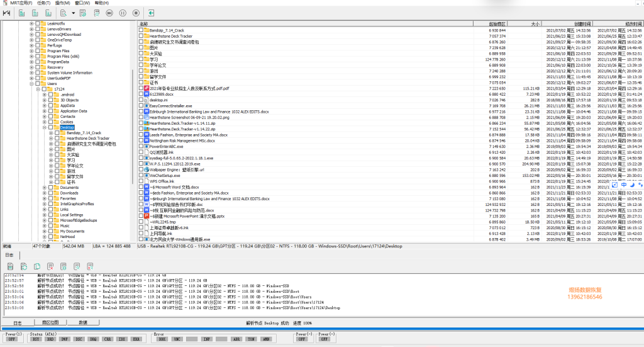Viewport: 644px width, 347px height.
Task: Expand the AppData tree node
Action: click(x=45, y=106)
